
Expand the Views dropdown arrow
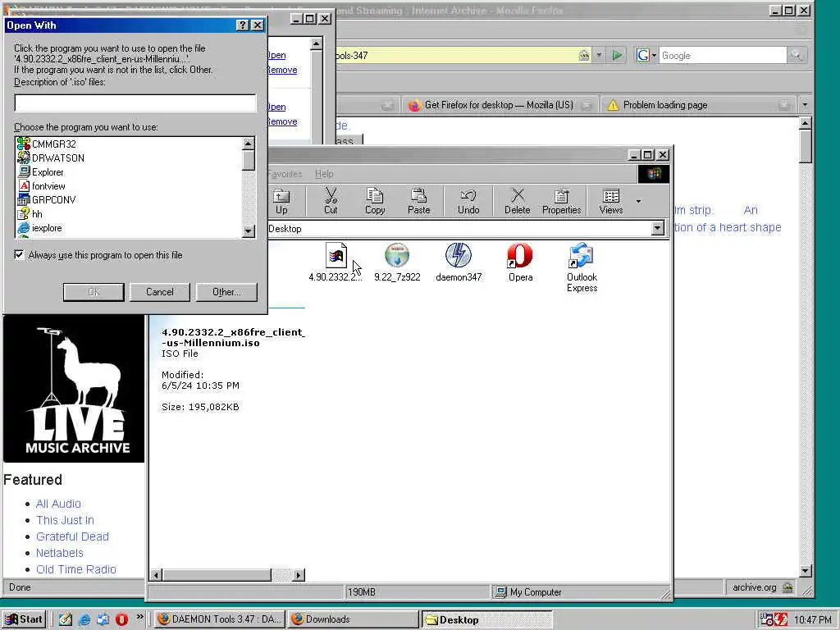tap(638, 201)
